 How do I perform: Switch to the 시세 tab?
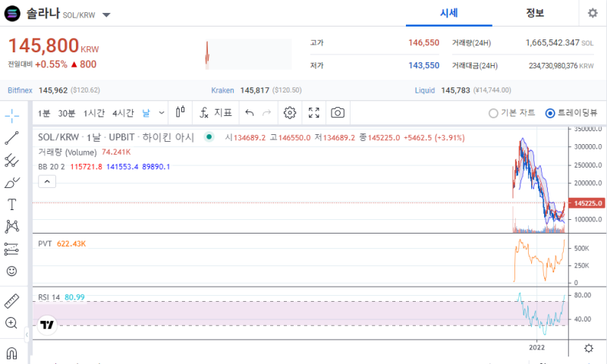449,13
